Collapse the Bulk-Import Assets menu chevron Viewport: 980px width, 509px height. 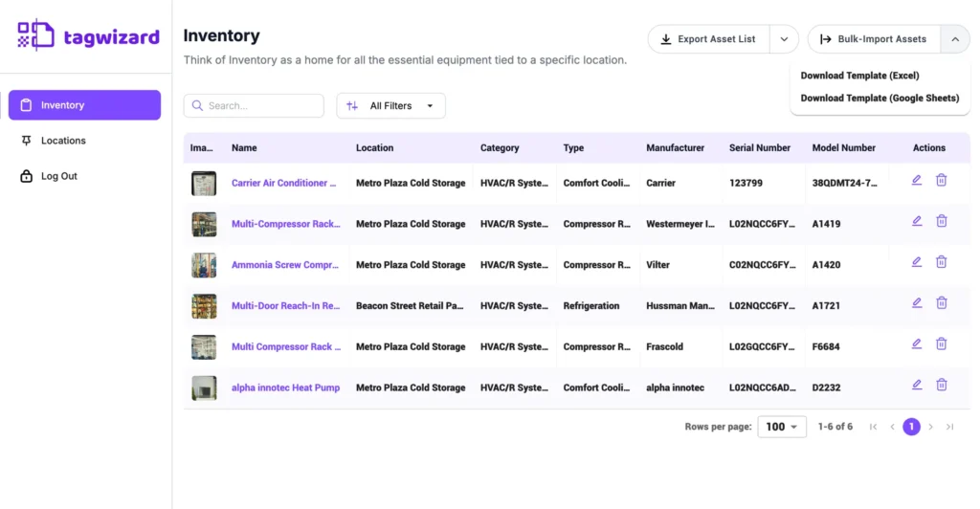click(x=955, y=39)
